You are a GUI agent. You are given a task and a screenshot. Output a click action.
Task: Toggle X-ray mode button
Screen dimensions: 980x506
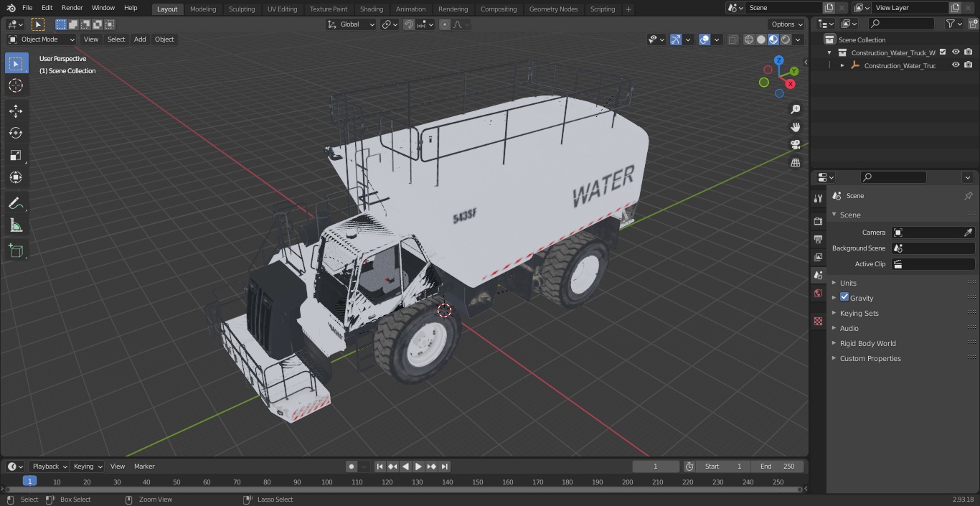click(732, 39)
